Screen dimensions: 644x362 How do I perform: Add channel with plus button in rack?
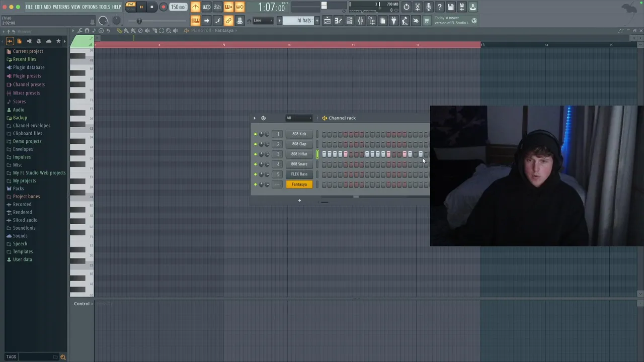point(299,201)
